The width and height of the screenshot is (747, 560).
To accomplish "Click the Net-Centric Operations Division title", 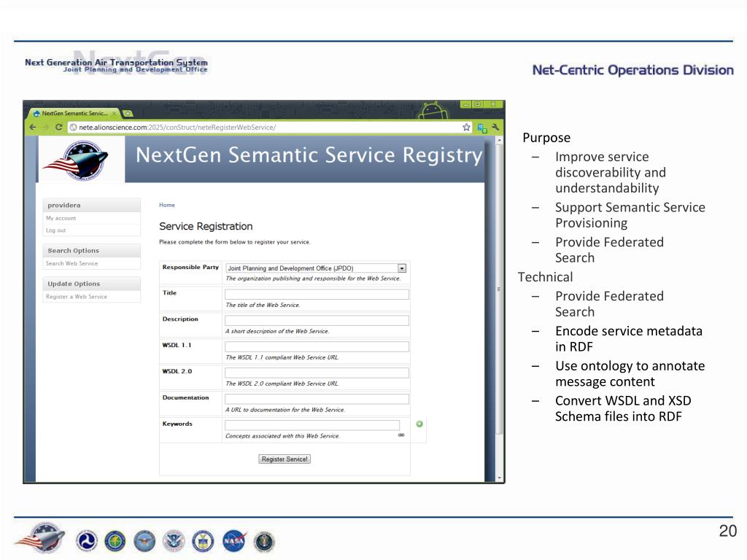I will click(632, 70).
